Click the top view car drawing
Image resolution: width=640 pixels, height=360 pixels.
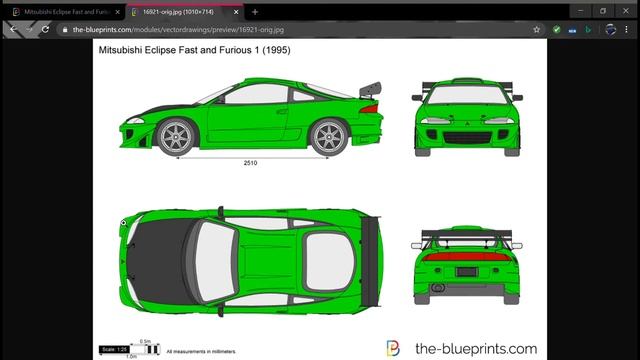pos(251,262)
